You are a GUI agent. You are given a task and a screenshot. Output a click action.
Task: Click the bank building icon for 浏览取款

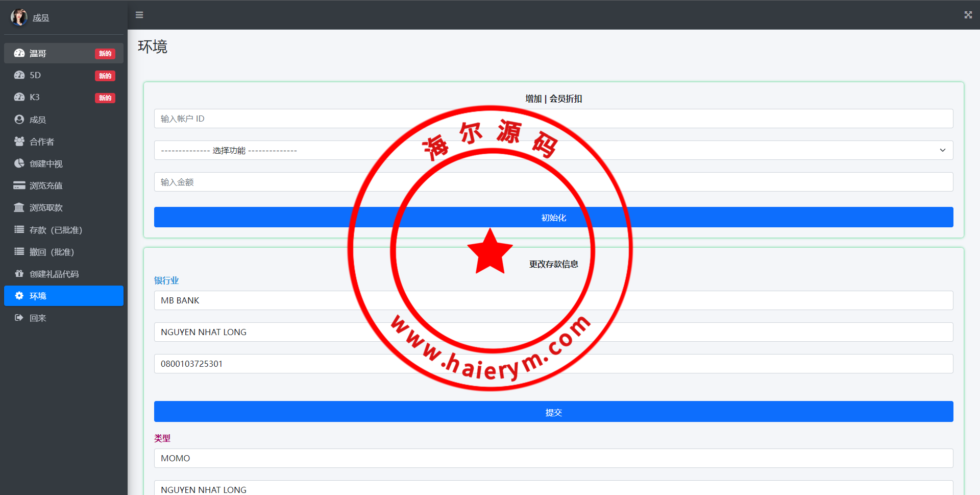(19, 207)
